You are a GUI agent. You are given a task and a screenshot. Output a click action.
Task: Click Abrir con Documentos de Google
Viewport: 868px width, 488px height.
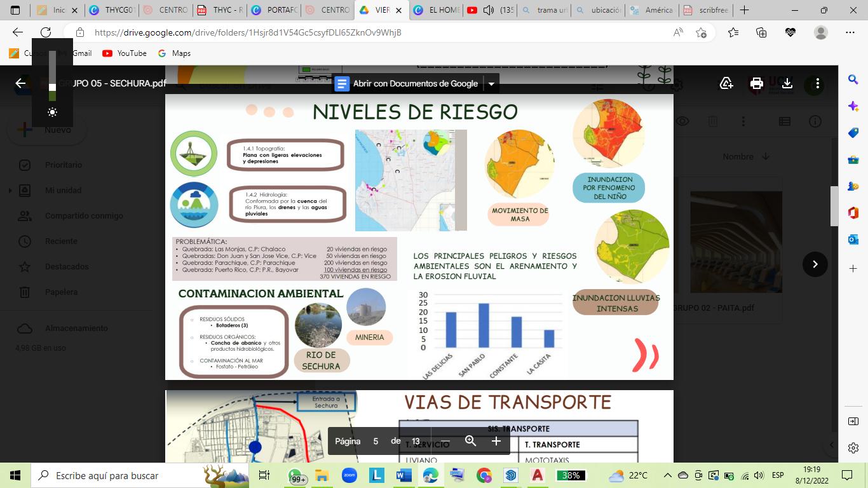(x=406, y=84)
